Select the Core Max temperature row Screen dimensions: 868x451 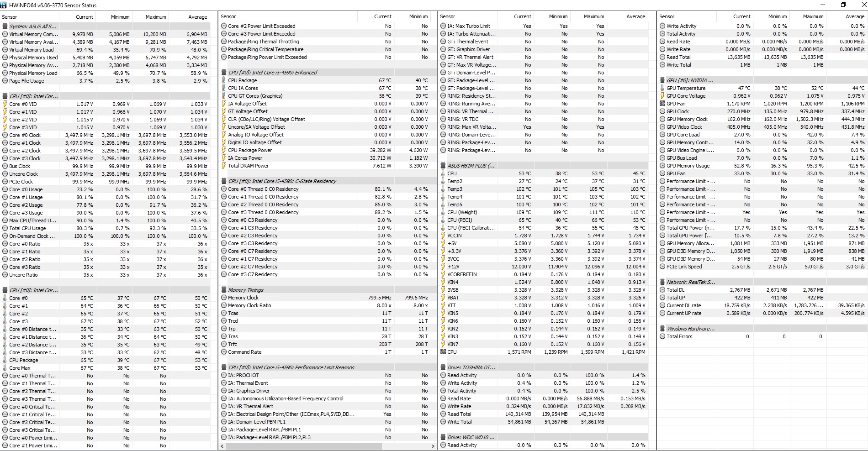tap(106, 368)
